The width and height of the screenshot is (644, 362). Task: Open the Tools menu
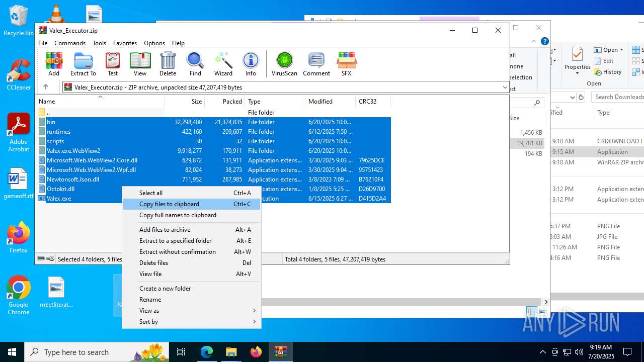click(x=99, y=43)
